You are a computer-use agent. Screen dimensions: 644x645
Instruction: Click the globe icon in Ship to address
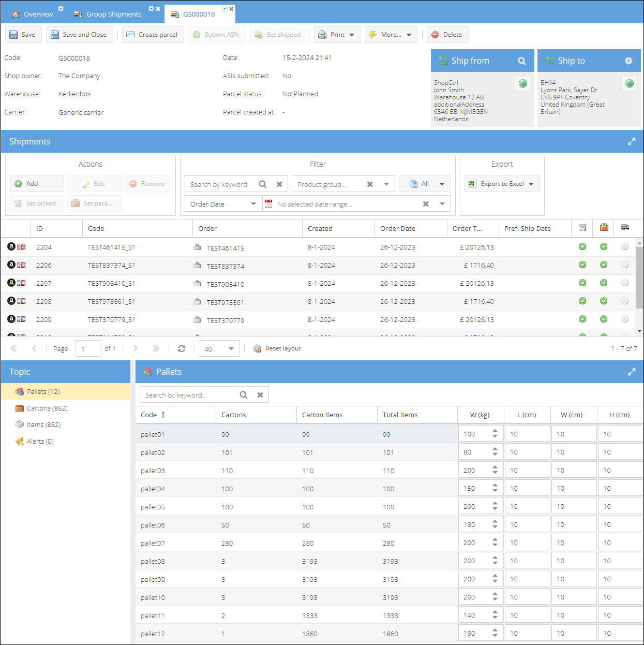[x=630, y=83]
